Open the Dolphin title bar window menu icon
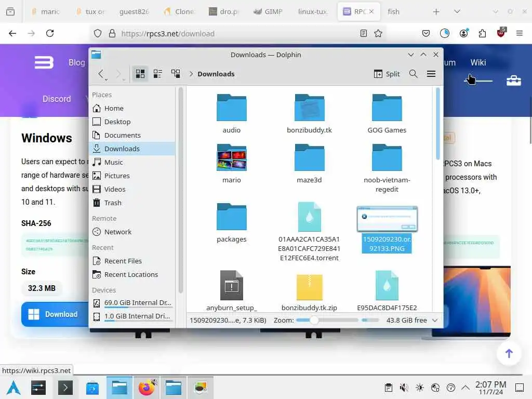 (x=96, y=55)
